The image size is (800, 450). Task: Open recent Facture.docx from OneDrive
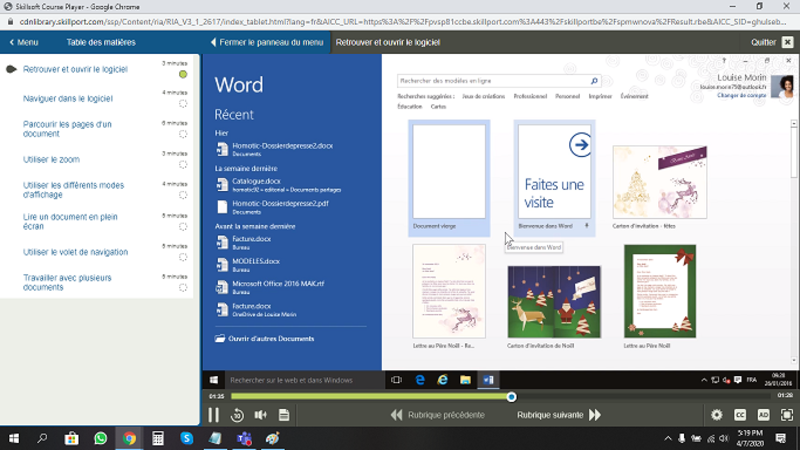tap(257, 310)
